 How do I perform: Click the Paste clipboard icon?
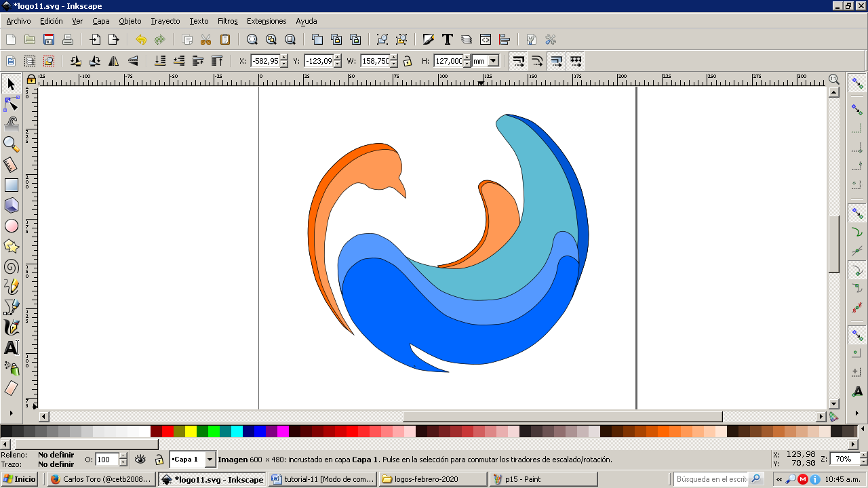point(225,39)
